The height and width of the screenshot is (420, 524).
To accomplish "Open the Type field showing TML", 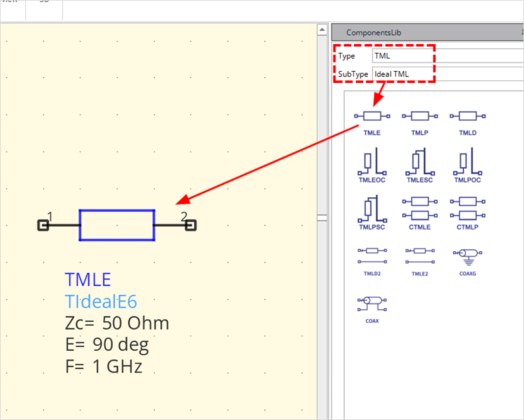I will [x=448, y=56].
